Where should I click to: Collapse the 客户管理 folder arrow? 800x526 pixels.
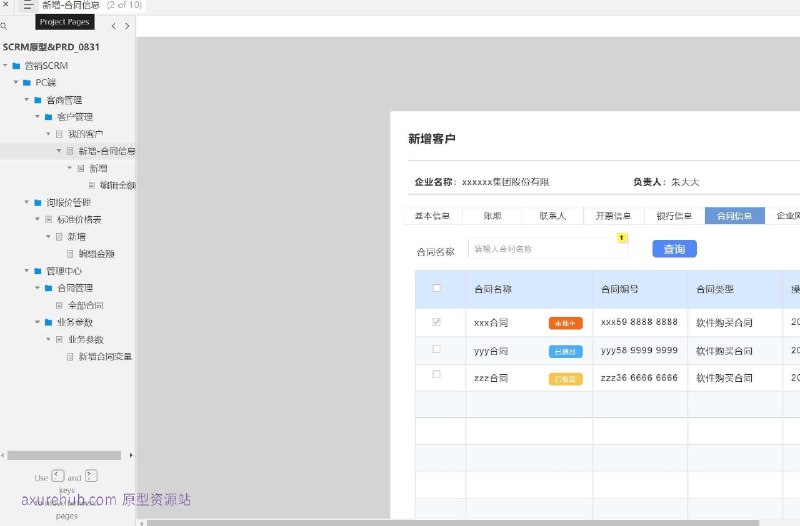(37, 116)
